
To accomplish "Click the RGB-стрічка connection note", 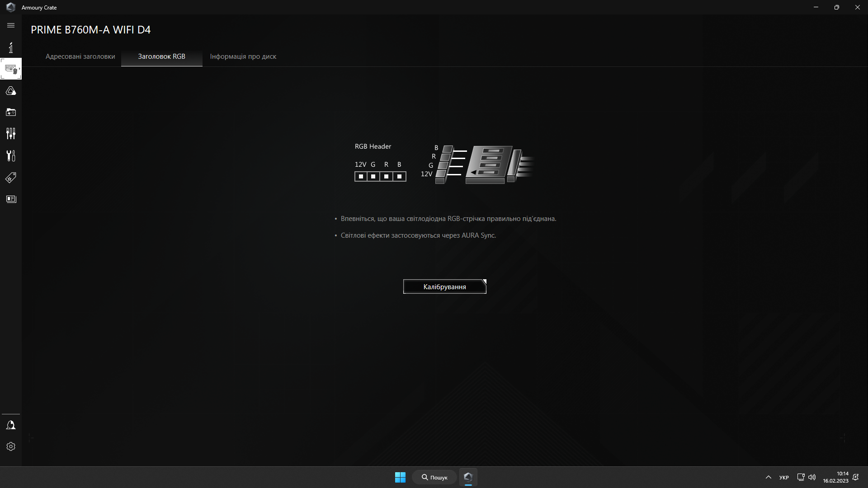I will tap(448, 219).
